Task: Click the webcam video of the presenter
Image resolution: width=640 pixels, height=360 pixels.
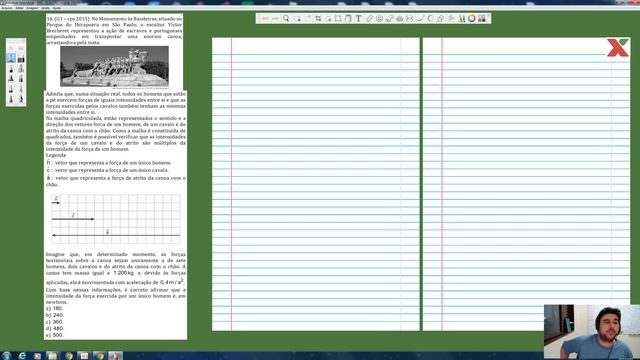Action: click(592, 332)
